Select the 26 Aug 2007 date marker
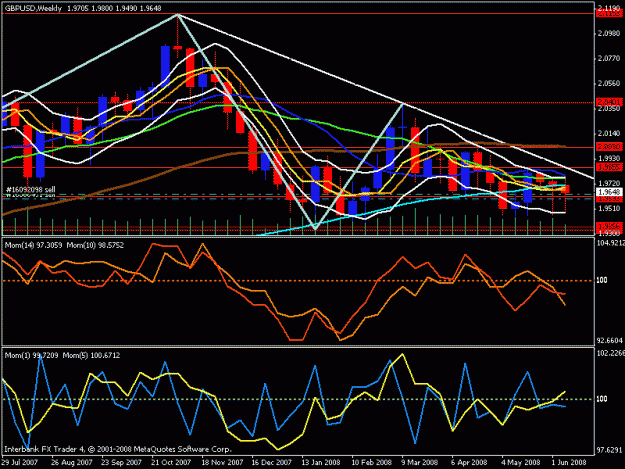The height and width of the screenshot is (469, 625). 71,463
